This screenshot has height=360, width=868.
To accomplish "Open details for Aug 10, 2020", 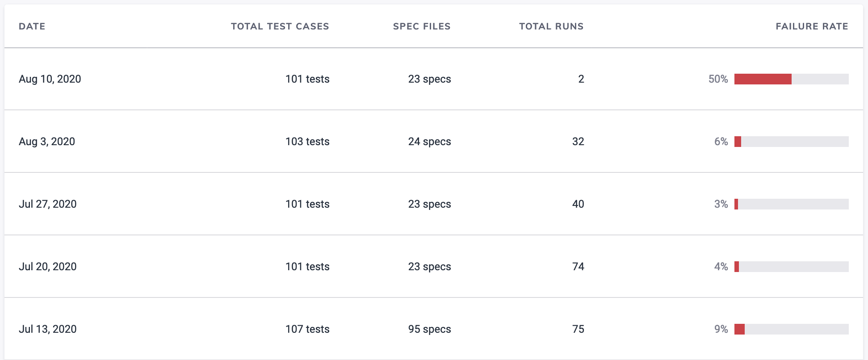I will 50,79.
